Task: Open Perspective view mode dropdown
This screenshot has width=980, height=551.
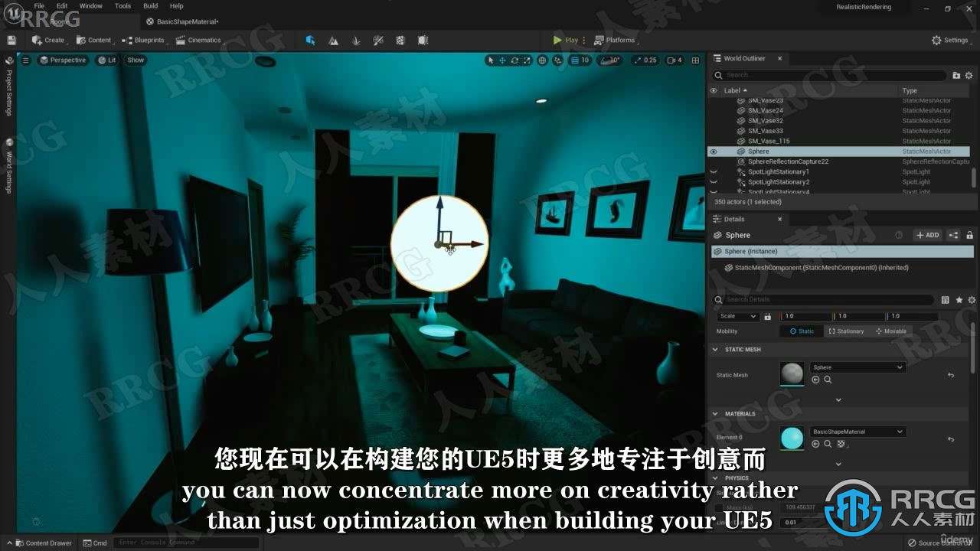Action: click(63, 60)
